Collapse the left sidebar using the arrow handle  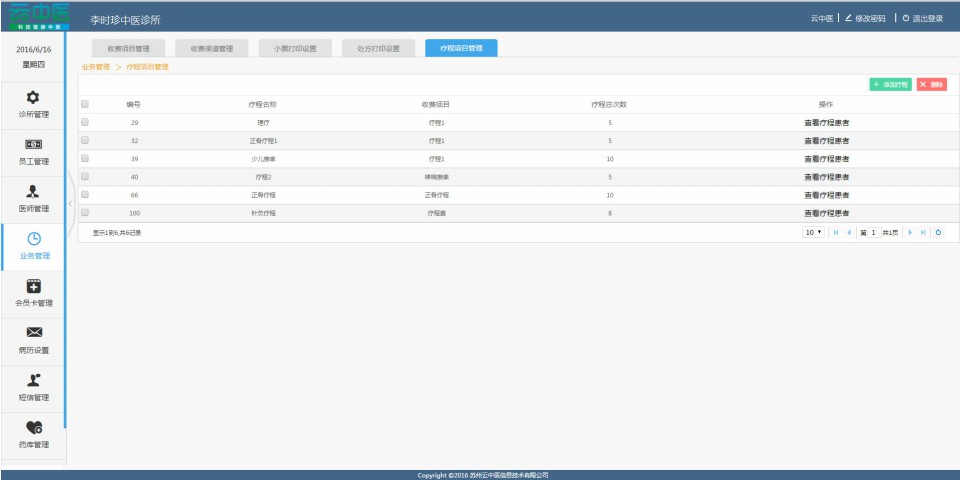(x=69, y=203)
